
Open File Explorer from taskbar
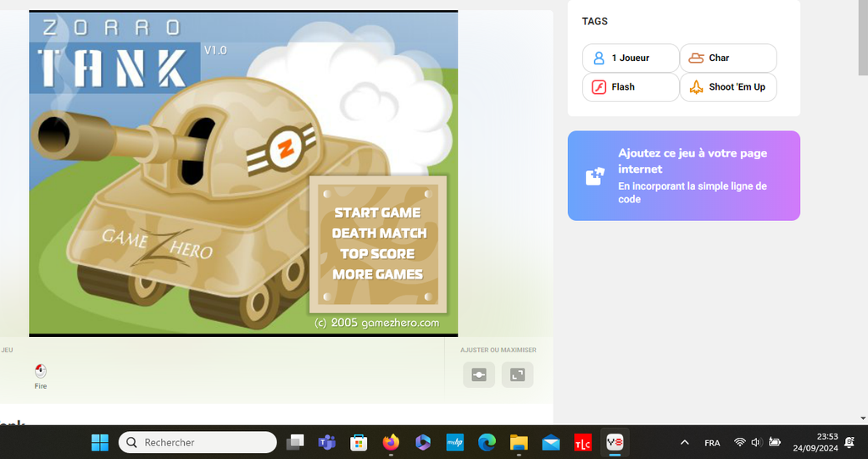pos(519,442)
